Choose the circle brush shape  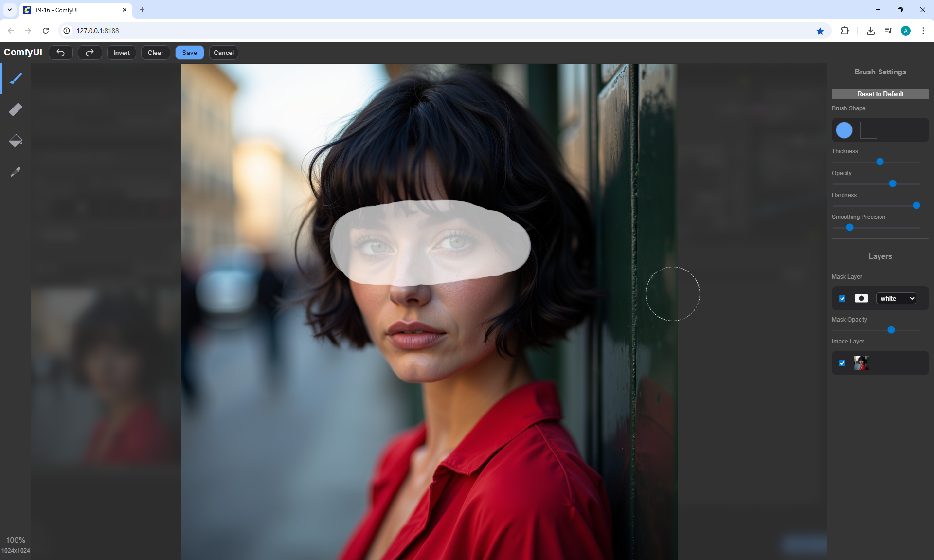[x=844, y=130]
